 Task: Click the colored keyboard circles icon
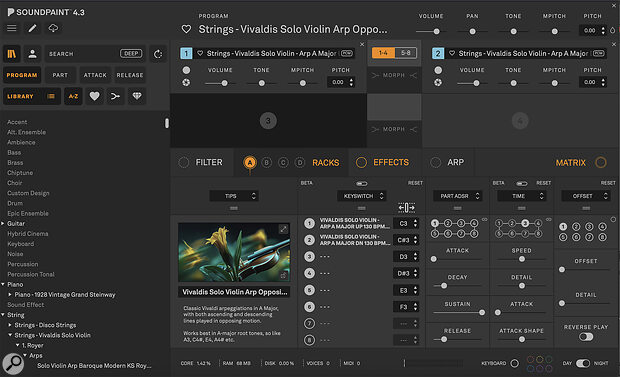pyautogui.click(x=539, y=364)
